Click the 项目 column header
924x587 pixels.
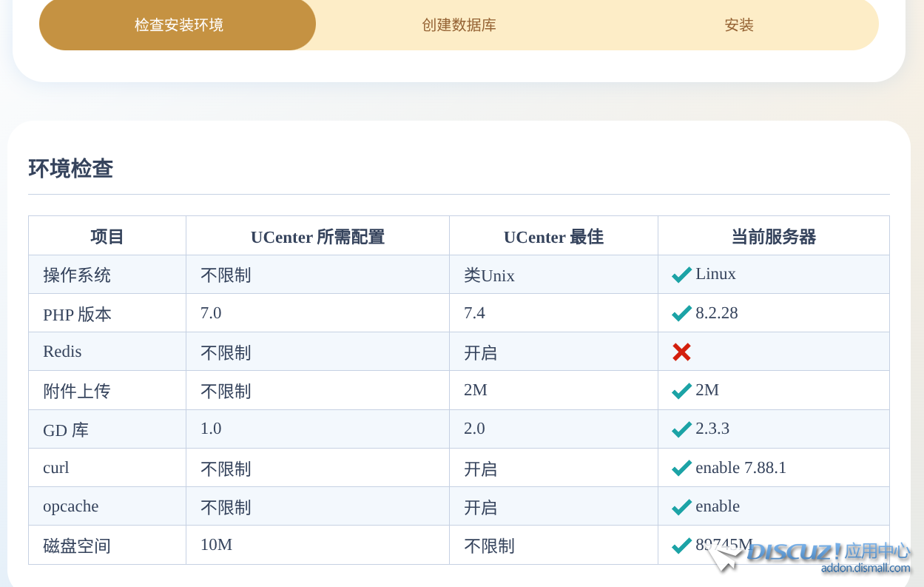(107, 236)
